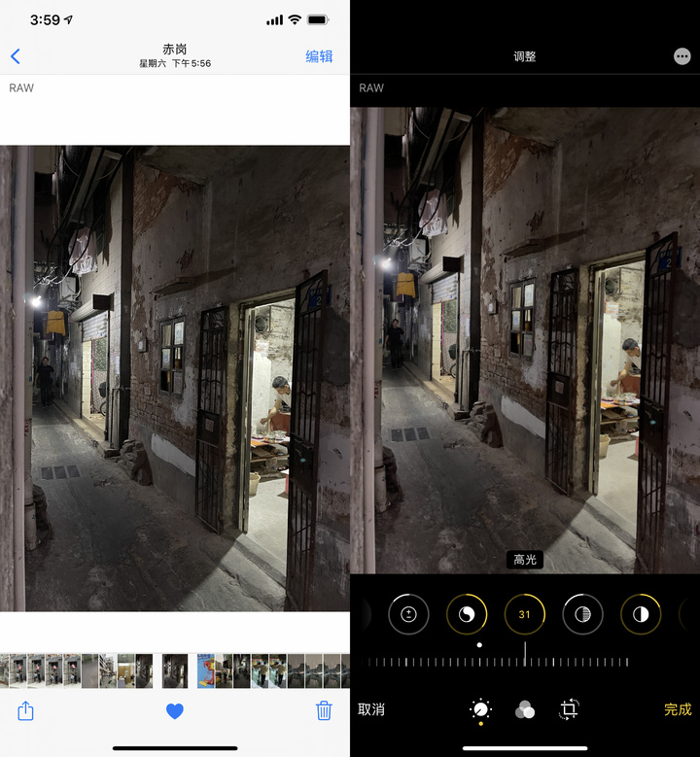The width and height of the screenshot is (700, 757).
Task: Toggle the favorite heart for this photo
Action: tap(175, 711)
